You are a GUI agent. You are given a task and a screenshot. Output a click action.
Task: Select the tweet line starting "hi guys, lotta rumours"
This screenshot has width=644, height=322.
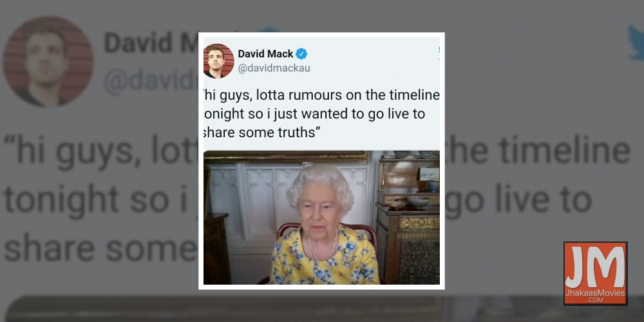(321, 96)
